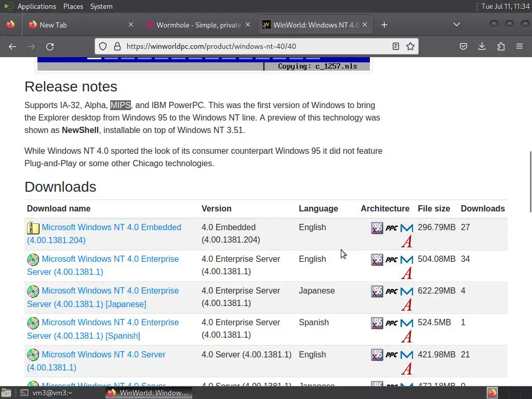Click the CD icon for NT 4.0 Server

click(x=33, y=355)
